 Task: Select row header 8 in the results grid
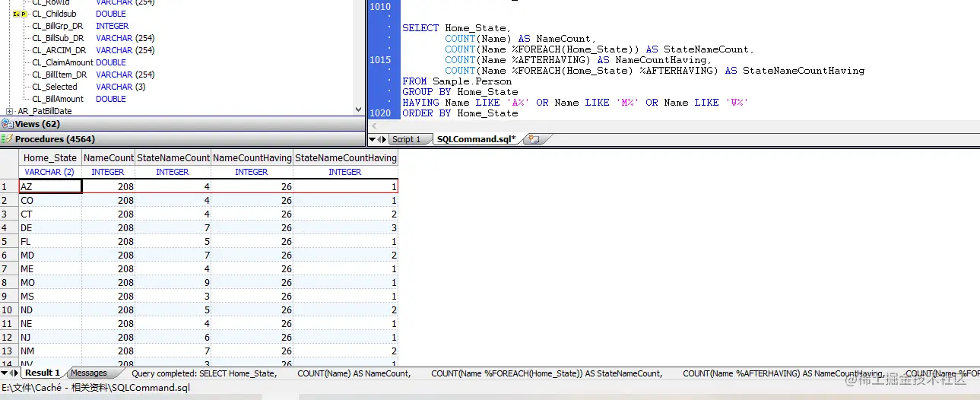pyautogui.click(x=9, y=282)
